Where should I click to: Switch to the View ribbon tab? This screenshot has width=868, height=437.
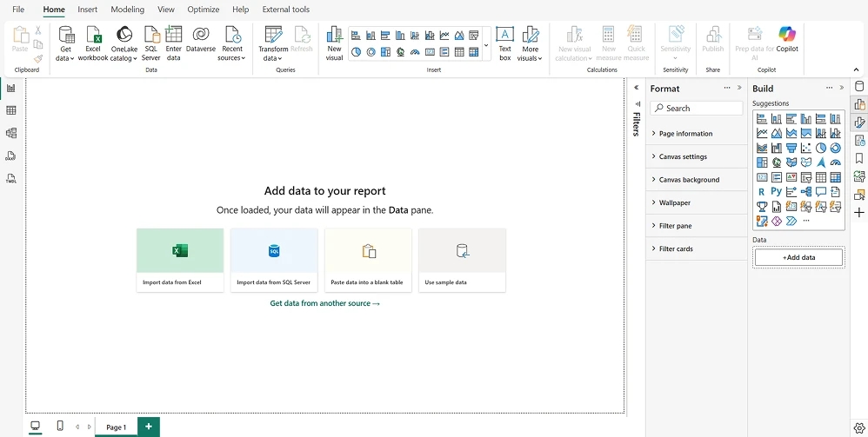pyautogui.click(x=166, y=10)
